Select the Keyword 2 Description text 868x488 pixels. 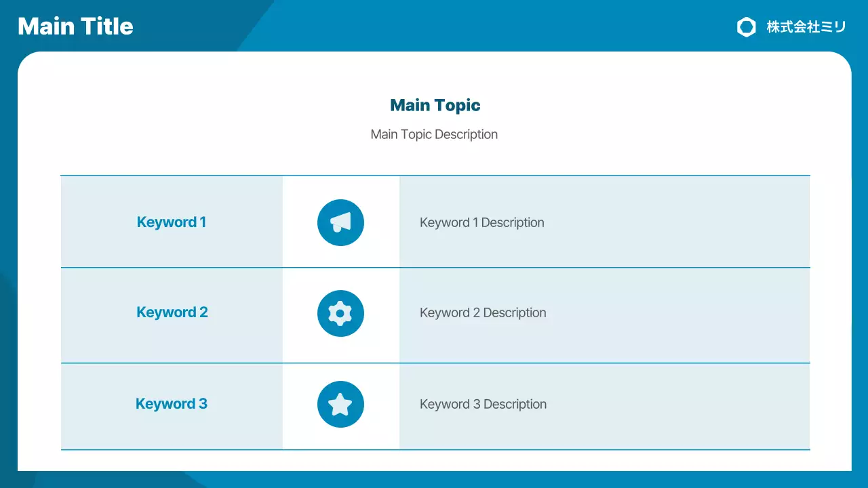483,312
